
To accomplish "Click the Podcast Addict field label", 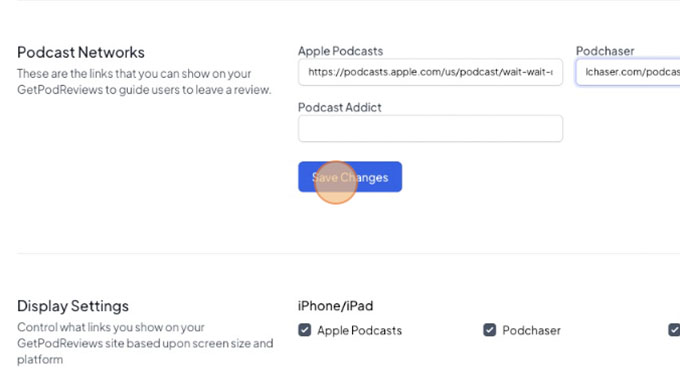I will pos(340,108).
